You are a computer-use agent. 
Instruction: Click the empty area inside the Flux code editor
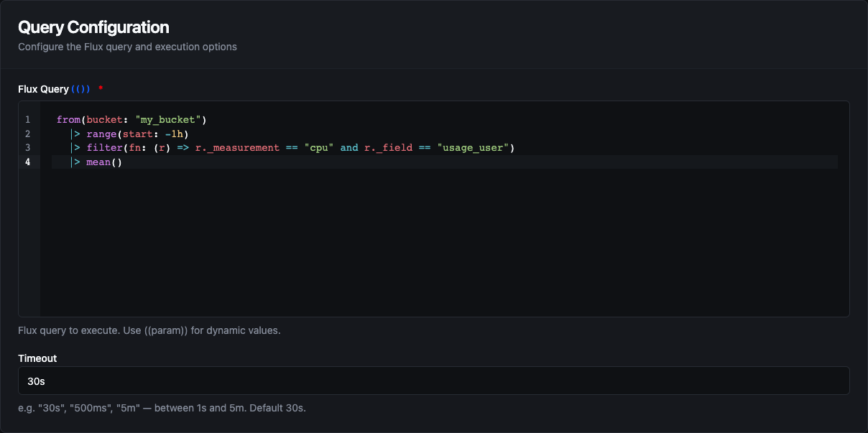pos(445,244)
